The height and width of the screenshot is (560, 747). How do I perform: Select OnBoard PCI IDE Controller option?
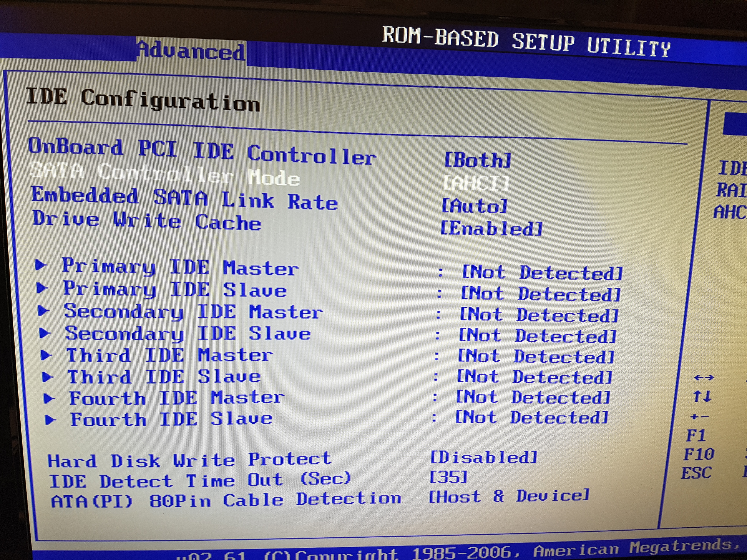[x=202, y=152]
